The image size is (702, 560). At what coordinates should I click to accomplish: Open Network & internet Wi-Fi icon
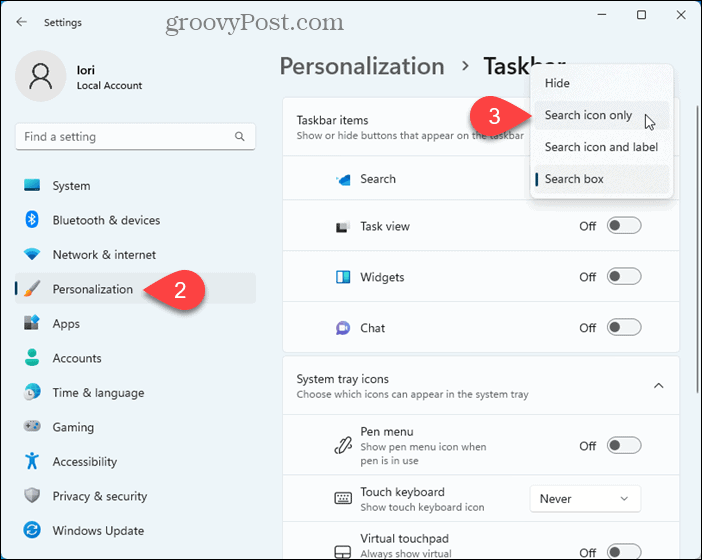(x=32, y=255)
